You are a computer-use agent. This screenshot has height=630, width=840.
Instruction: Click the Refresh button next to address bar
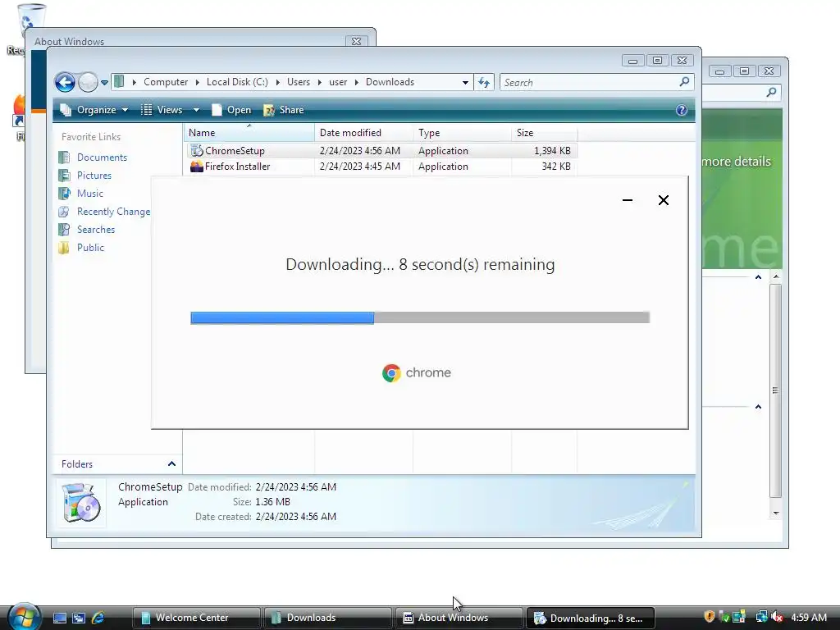click(x=484, y=83)
